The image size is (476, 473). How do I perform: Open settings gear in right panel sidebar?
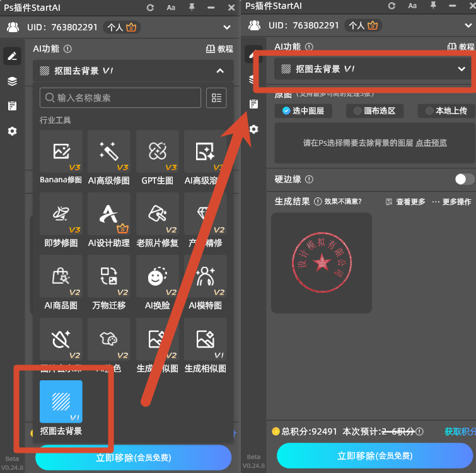tap(254, 129)
